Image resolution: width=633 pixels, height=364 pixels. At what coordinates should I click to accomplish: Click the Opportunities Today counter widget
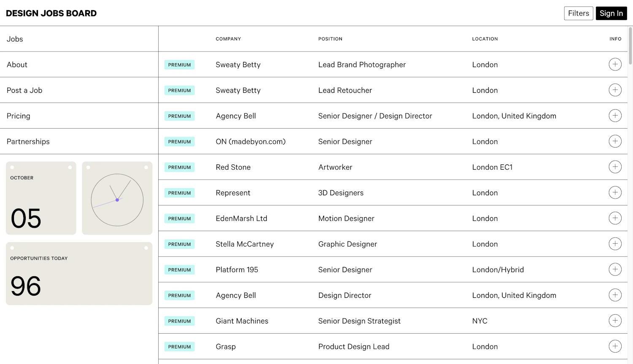point(79,273)
